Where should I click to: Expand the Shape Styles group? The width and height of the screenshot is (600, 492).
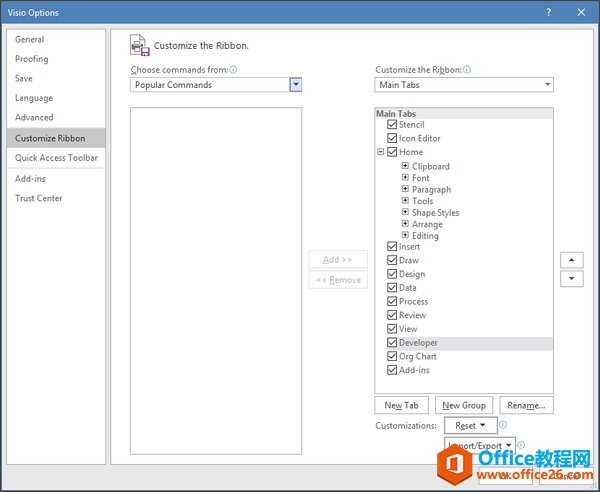[x=405, y=212]
